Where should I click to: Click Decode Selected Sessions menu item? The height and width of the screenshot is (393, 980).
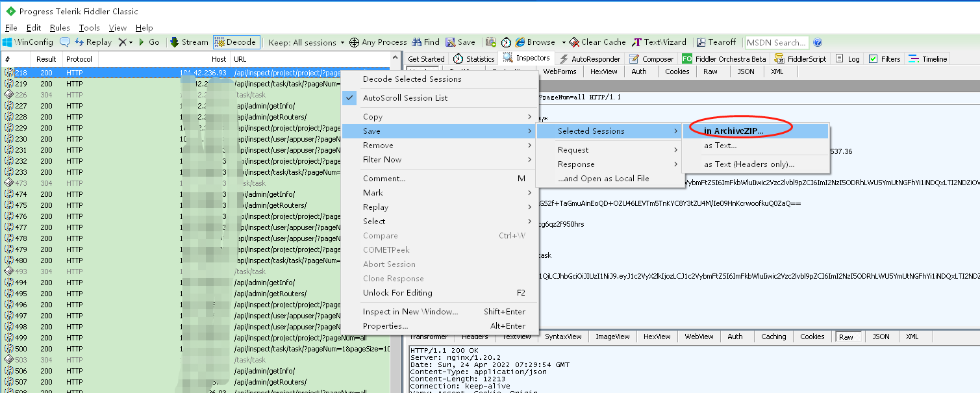pos(440,79)
